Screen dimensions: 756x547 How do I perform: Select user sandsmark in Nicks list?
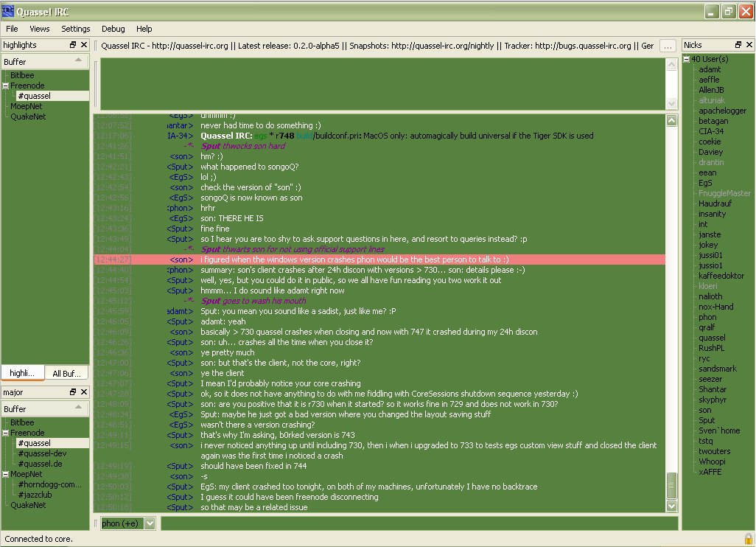point(718,369)
